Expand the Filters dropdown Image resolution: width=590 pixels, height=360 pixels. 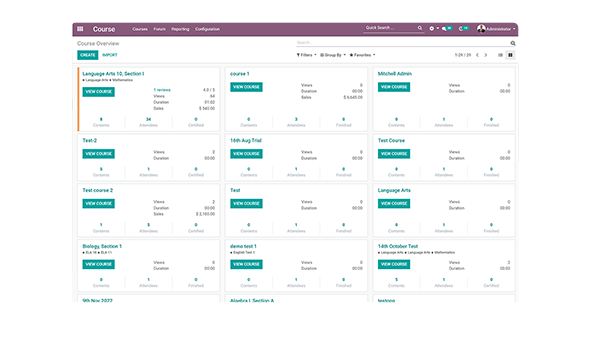[x=306, y=55]
